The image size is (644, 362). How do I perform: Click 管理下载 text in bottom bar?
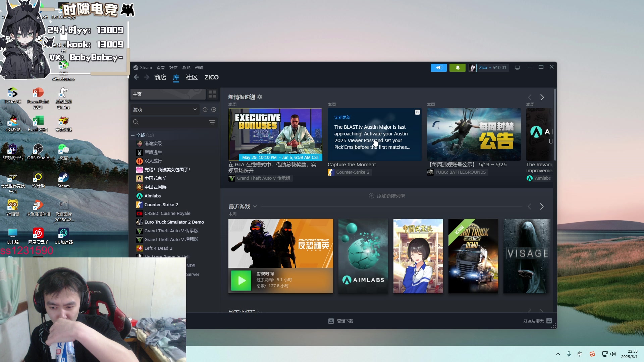pos(345,321)
